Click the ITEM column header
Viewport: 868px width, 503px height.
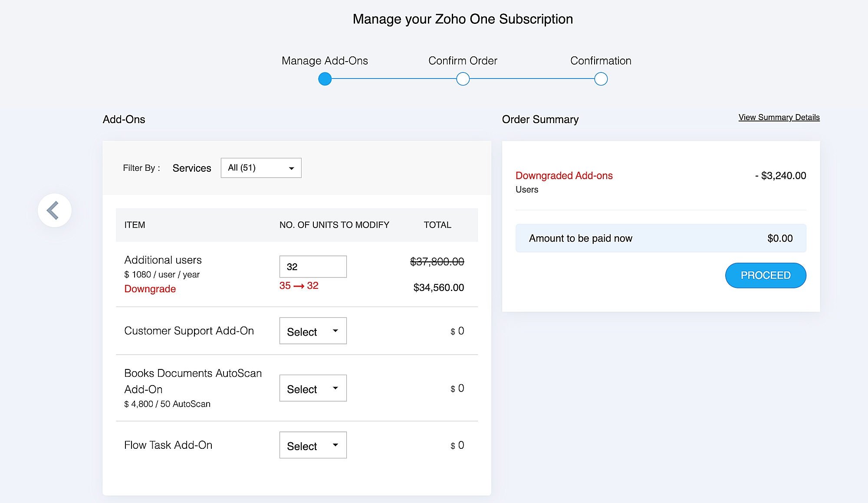tap(135, 225)
